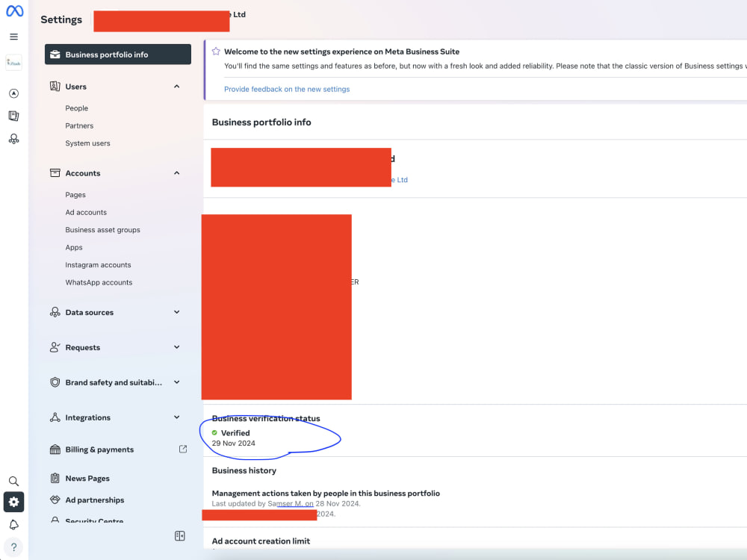Click the Business portfolio info page heading
The height and width of the screenshot is (560, 747).
261,122
